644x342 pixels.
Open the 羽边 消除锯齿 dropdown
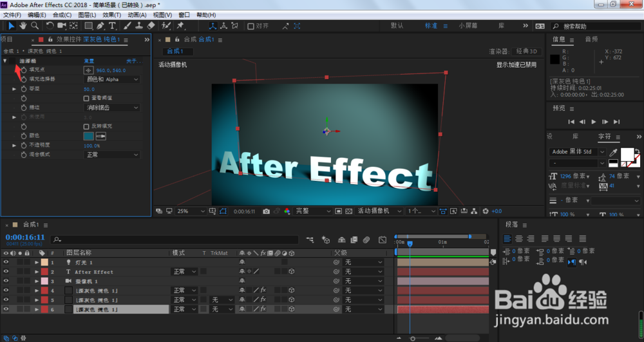[111, 108]
